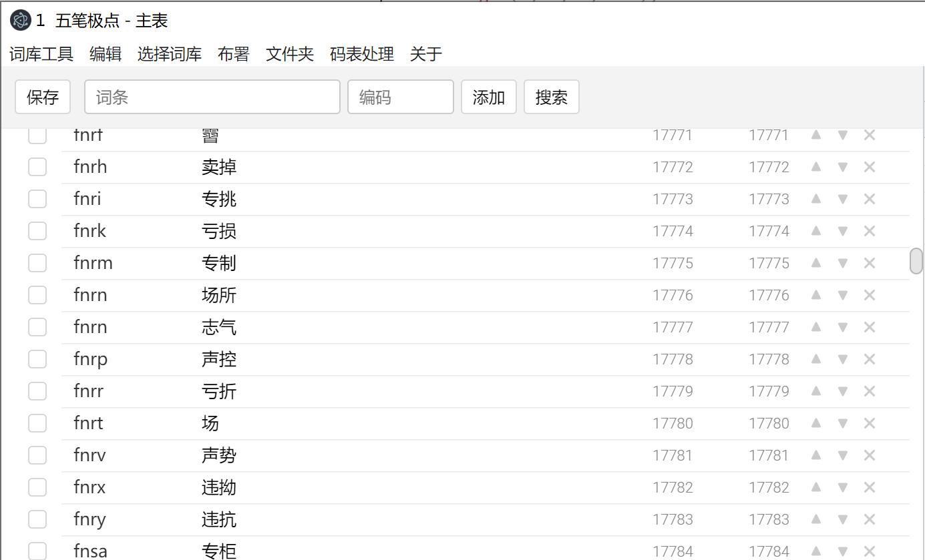Move the 卖掉 entry up

click(x=815, y=166)
